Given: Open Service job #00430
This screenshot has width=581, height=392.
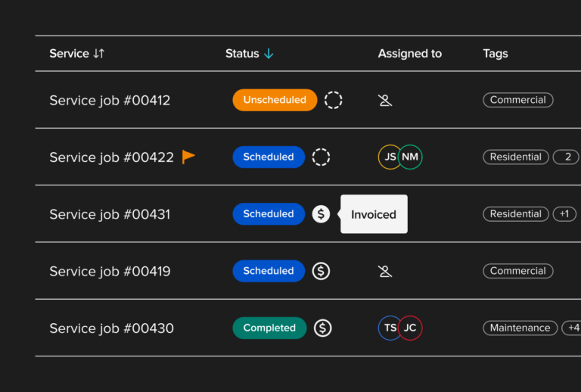Looking at the screenshot, I should coord(111,328).
